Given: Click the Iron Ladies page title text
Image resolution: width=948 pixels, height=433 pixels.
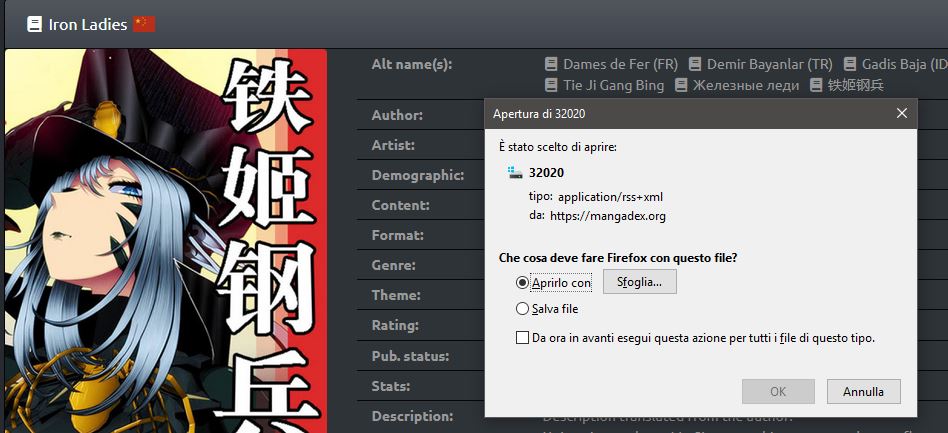Looking at the screenshot, I should (88, 24).
